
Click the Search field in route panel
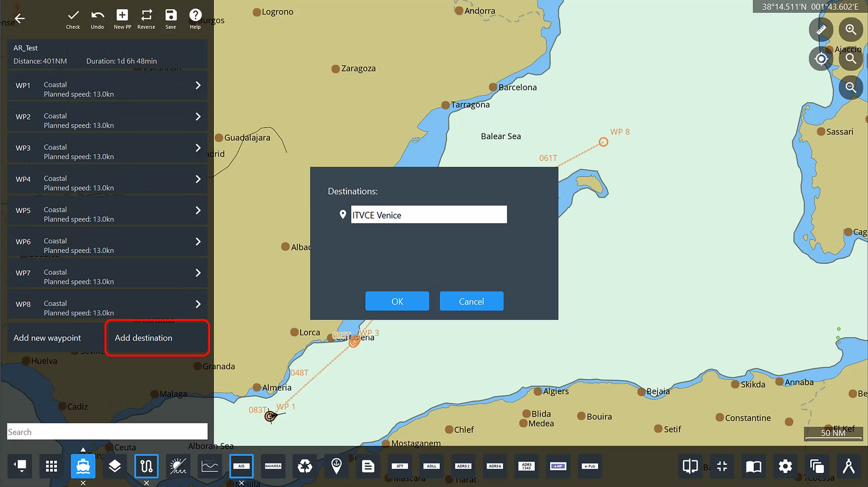107,432
